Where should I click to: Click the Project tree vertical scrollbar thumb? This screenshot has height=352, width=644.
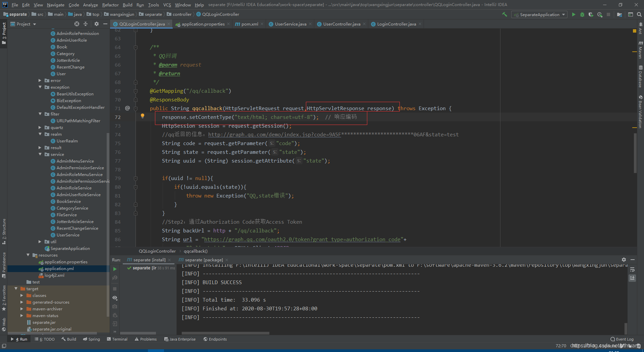[108, 224]
